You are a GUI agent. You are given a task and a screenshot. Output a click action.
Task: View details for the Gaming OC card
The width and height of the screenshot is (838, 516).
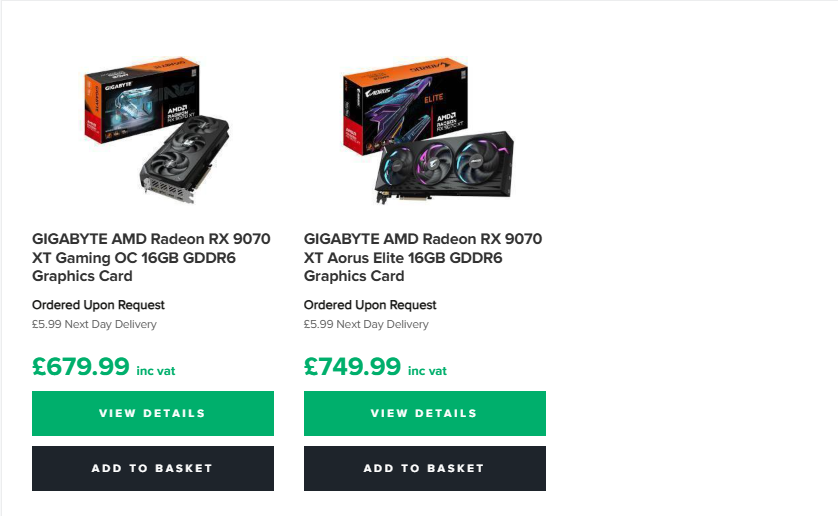click(x=152, y=413)
